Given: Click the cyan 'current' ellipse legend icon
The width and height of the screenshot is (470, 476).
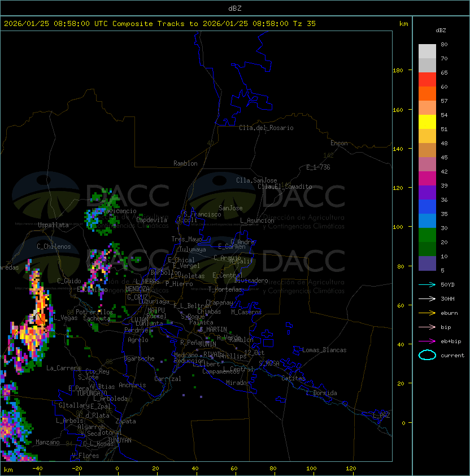Looking at the screenshot, I should 427,355.
